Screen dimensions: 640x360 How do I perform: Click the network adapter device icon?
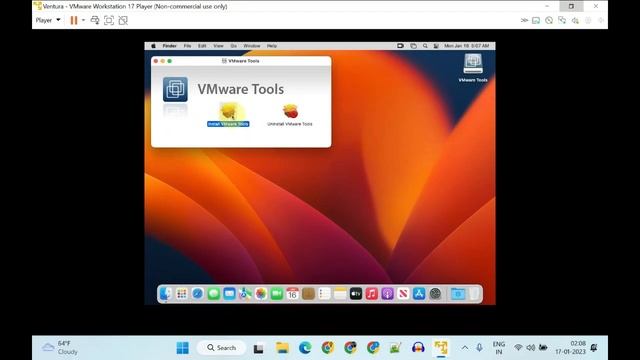coord(562,20)
